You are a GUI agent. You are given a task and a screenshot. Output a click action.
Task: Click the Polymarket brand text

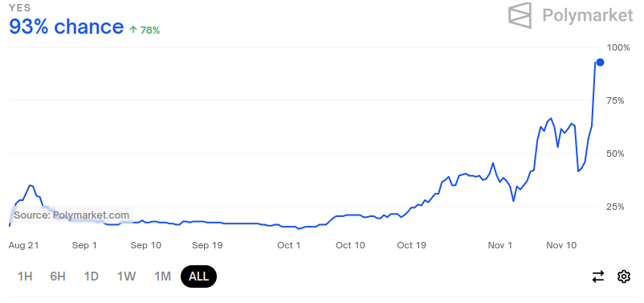588,15
